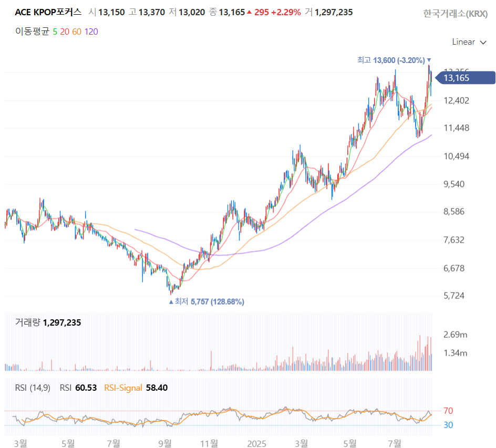Click the RSI-Signal value 58.40
496x448 pixels.
[157, 388]
